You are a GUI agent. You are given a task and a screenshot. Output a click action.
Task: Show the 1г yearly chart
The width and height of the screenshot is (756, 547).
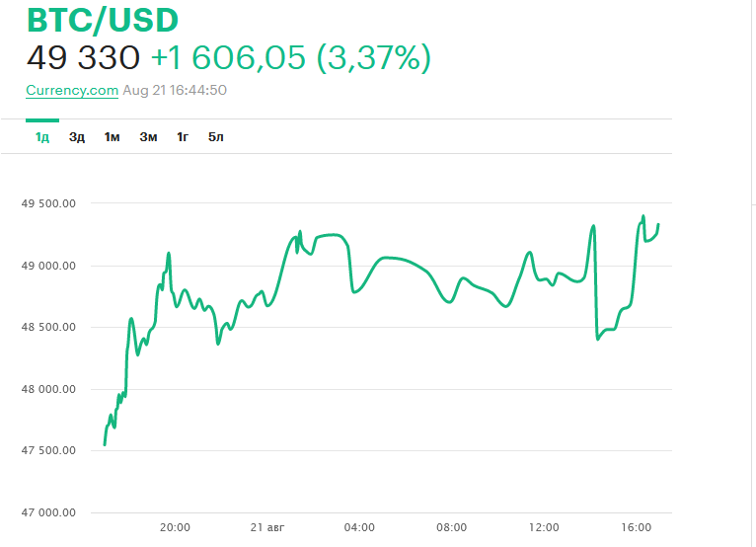point(183,137)
